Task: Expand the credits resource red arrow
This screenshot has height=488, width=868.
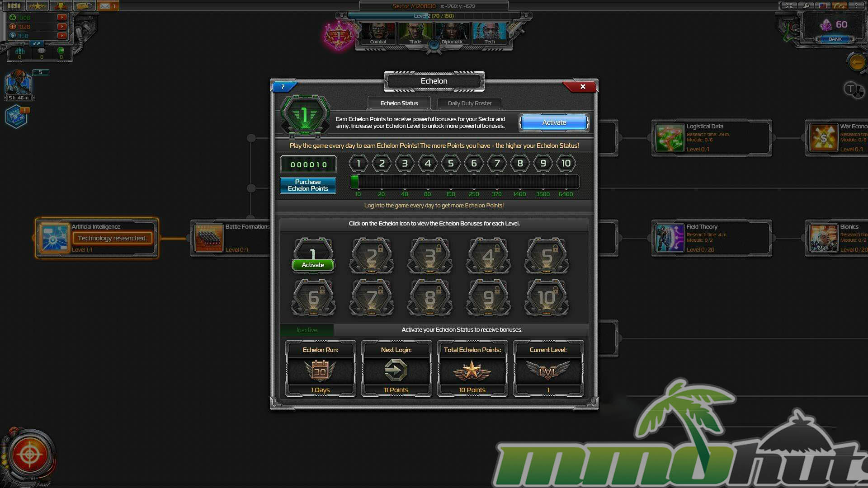Action: [62, 35]
